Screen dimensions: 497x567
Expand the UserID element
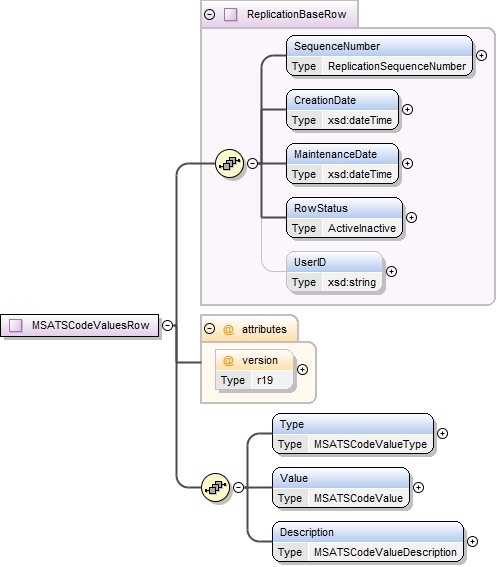tap(391, 272)
